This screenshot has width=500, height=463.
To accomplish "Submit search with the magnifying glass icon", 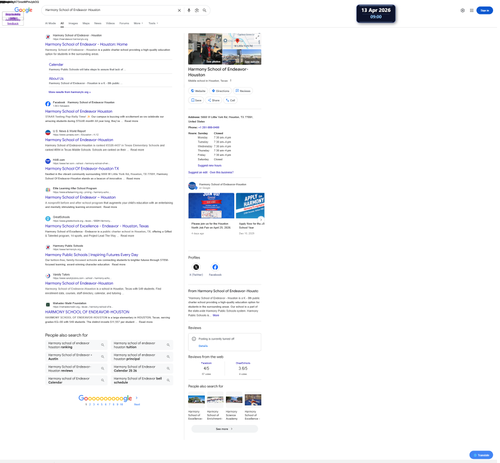I will point(204,10).
